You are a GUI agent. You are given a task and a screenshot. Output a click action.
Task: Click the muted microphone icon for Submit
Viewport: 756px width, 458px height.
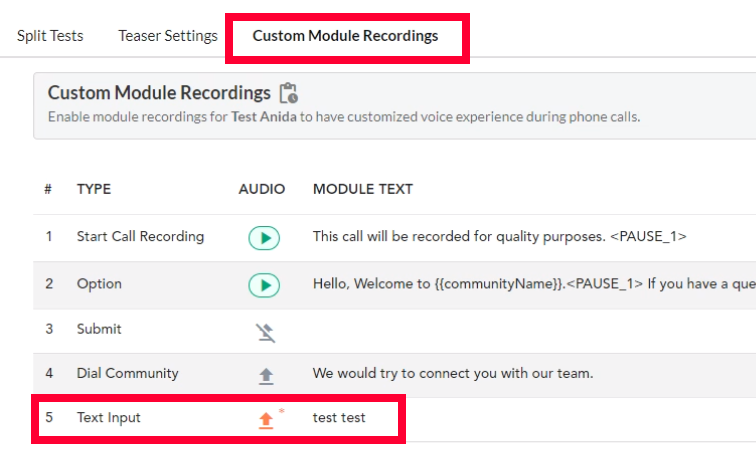pos(265,333)
